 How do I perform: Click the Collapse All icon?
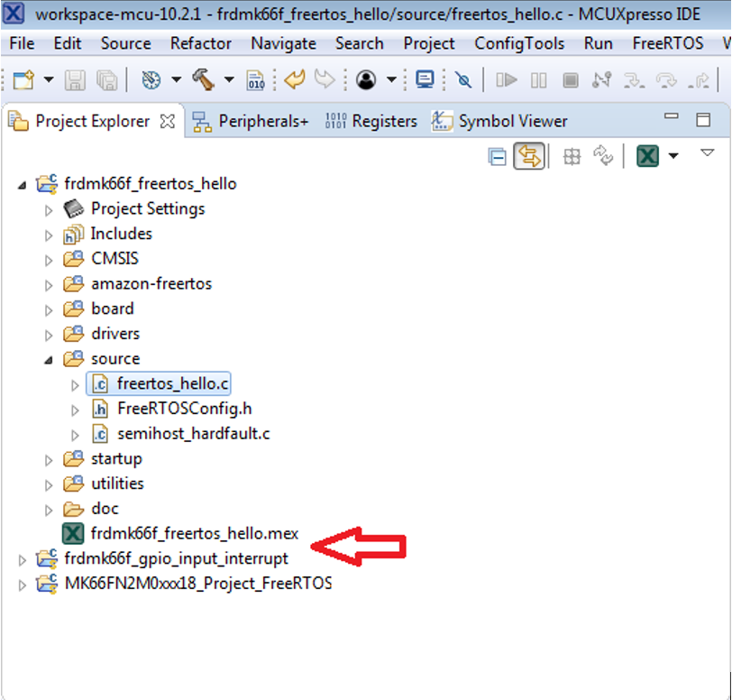498,157
